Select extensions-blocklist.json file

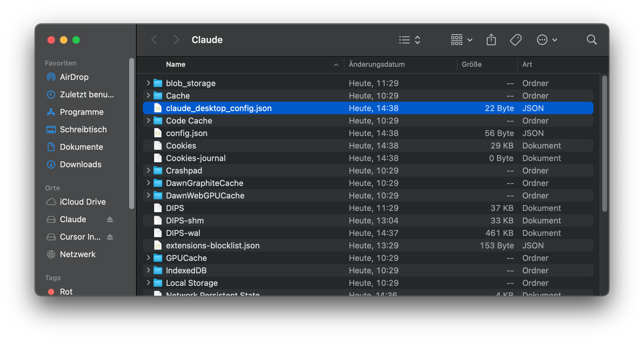pyautogui.click(x=368, y=246)
